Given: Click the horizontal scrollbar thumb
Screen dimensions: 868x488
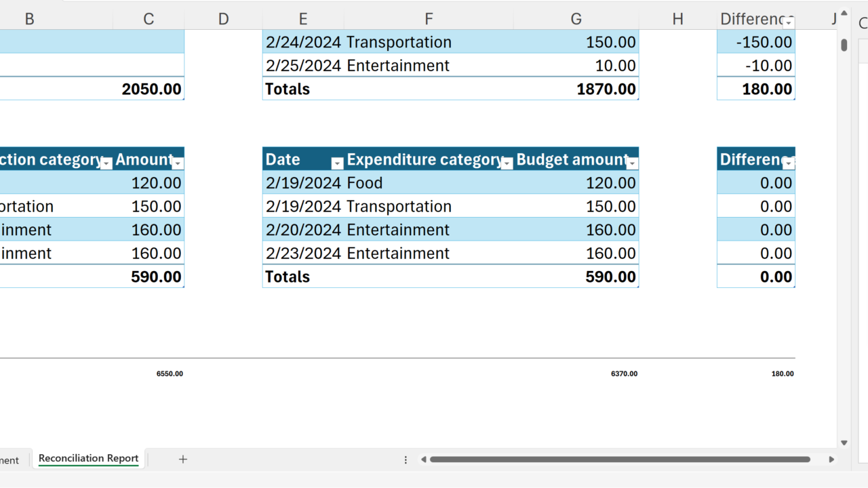Looking at the screenshot, I should coord(620,459).
